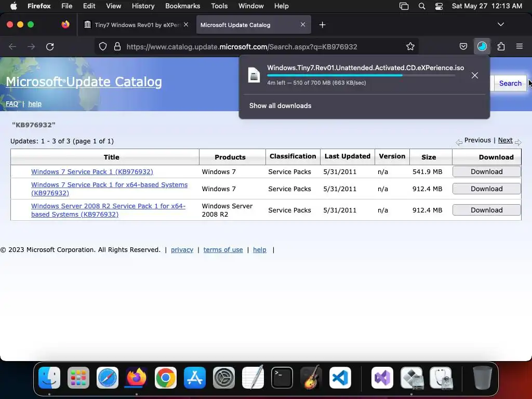Open Windows Server 2008 R2 SP1 link
Viewport: 532px width, 399px height.
pos(108,210)
